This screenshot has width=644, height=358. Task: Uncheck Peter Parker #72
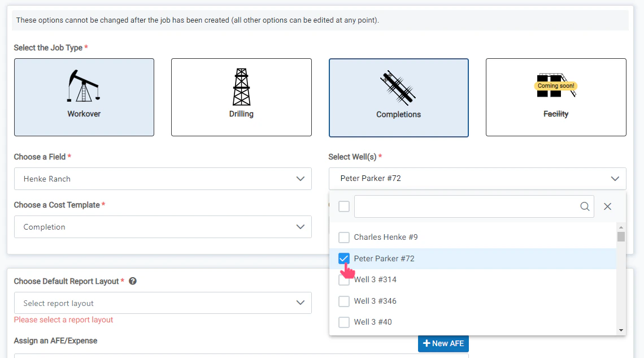(344, 258)
